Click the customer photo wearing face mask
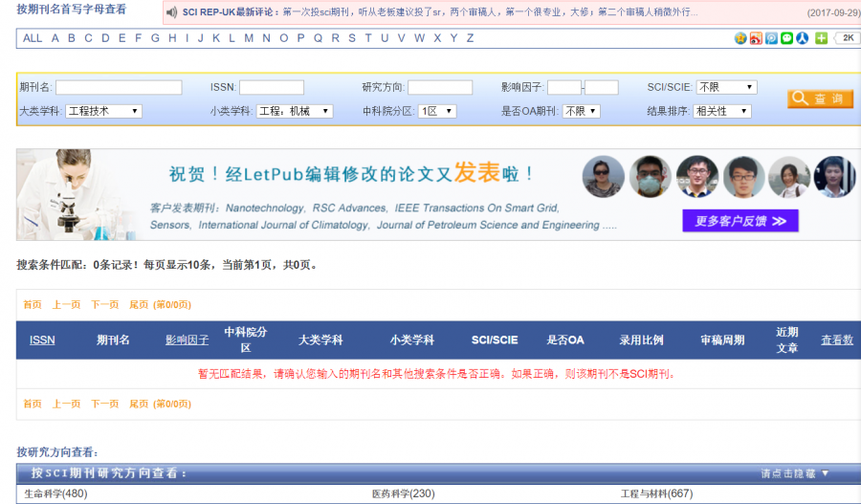 (x=651, y=176)
